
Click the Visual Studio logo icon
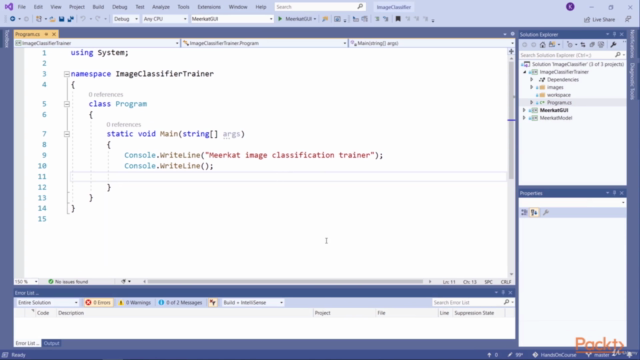pos(9,7)
